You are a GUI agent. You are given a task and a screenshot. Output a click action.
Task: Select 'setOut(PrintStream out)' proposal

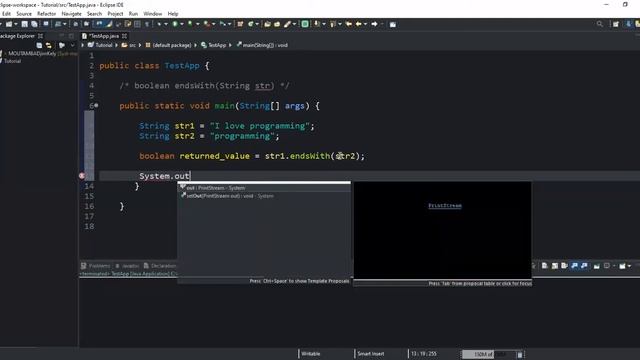264,196
